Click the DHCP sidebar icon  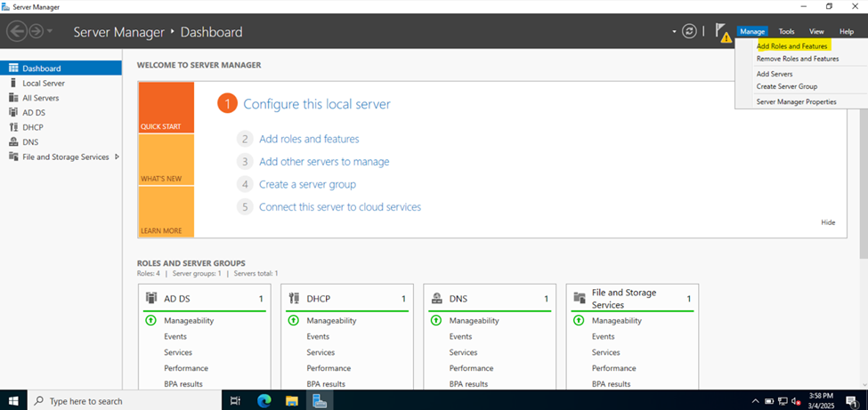coord(14,127)
